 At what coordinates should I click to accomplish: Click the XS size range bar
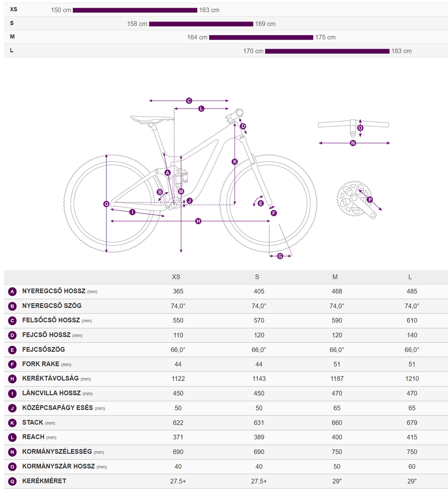click(135, 10)
